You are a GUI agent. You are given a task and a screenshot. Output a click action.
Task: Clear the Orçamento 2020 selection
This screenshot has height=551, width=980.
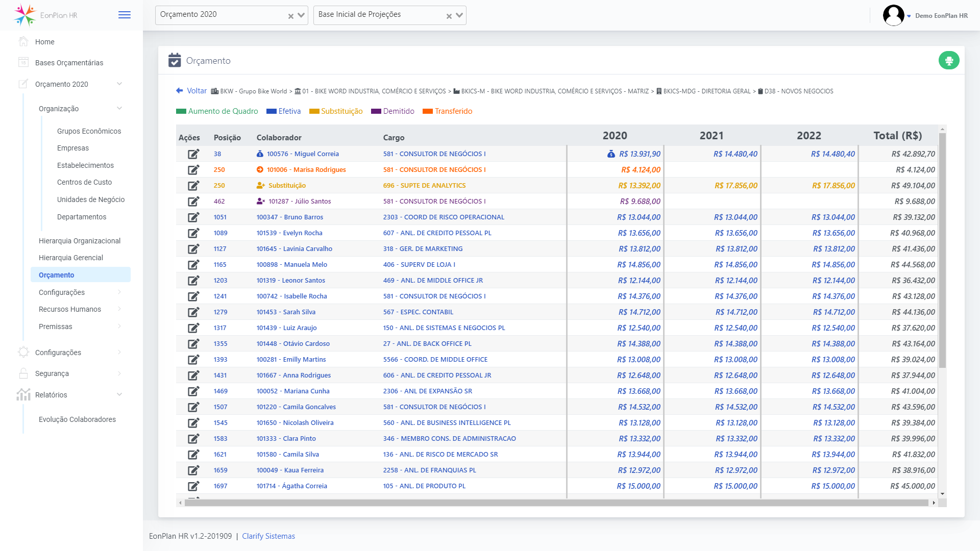(290, 16)
